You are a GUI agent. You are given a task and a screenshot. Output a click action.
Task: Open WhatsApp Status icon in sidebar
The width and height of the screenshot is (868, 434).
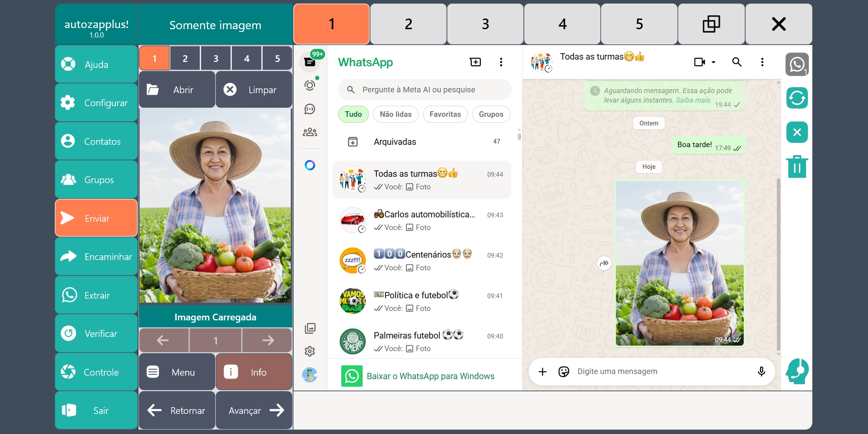(310, 85)
